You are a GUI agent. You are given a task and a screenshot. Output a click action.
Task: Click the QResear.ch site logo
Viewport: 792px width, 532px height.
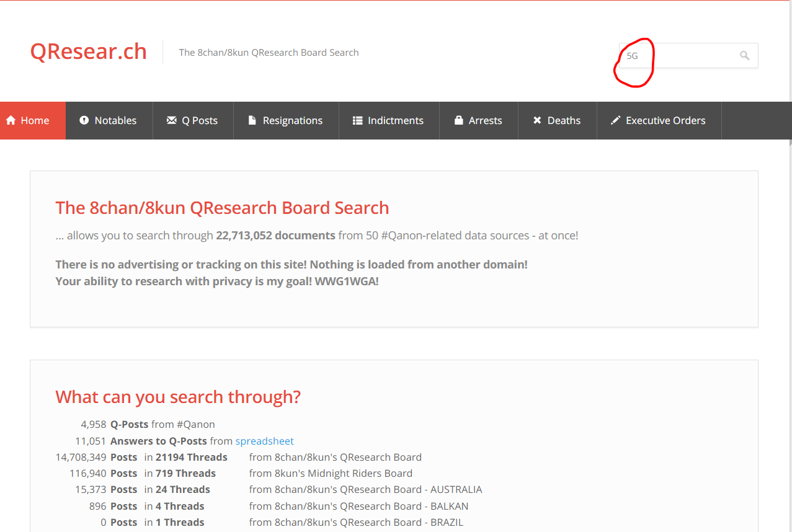click(89, 51)
